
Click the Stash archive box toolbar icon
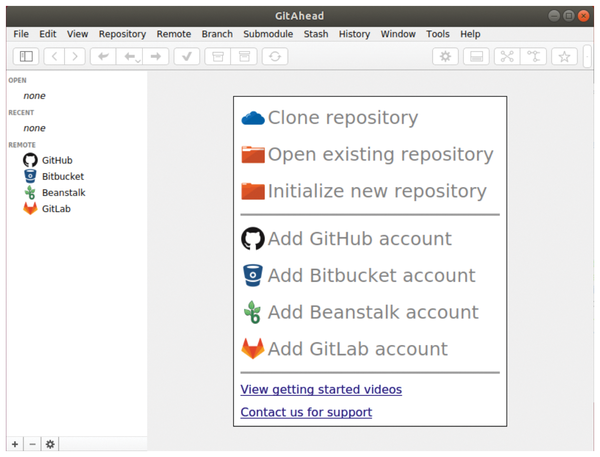(218, 57)
